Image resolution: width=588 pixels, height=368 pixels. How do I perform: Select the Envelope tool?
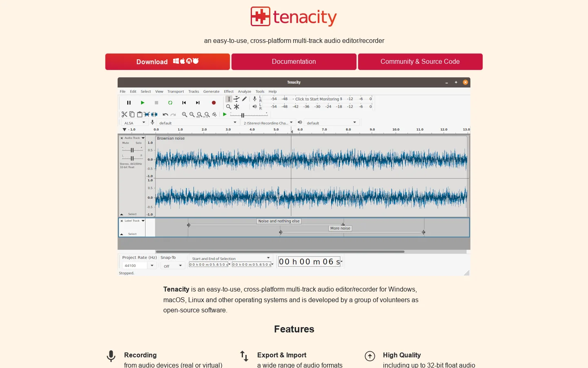236,99
